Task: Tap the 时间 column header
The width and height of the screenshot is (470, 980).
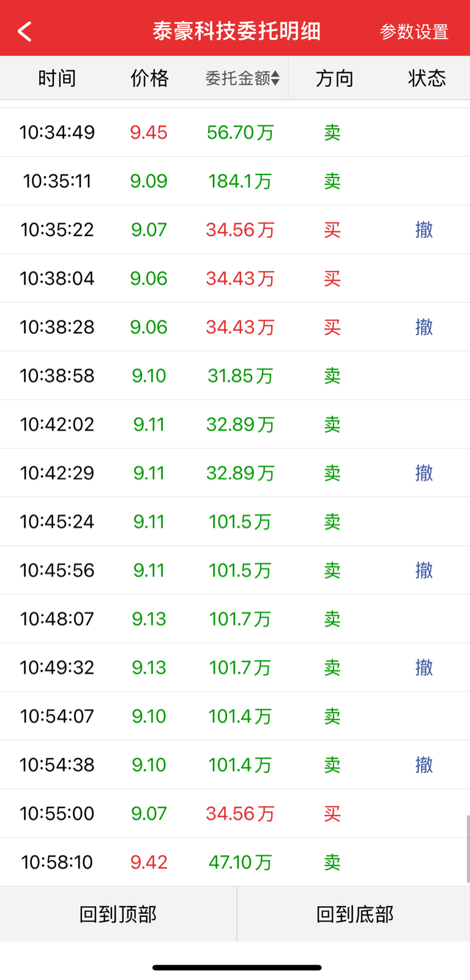Action: [57, 78]
